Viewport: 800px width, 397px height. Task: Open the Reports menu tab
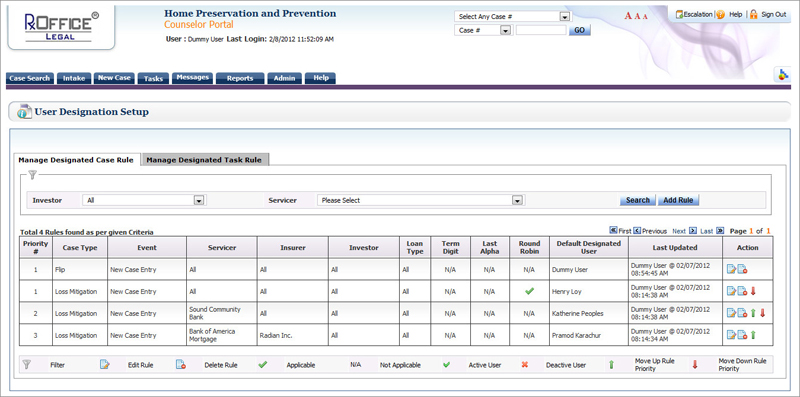coord(240,79)
